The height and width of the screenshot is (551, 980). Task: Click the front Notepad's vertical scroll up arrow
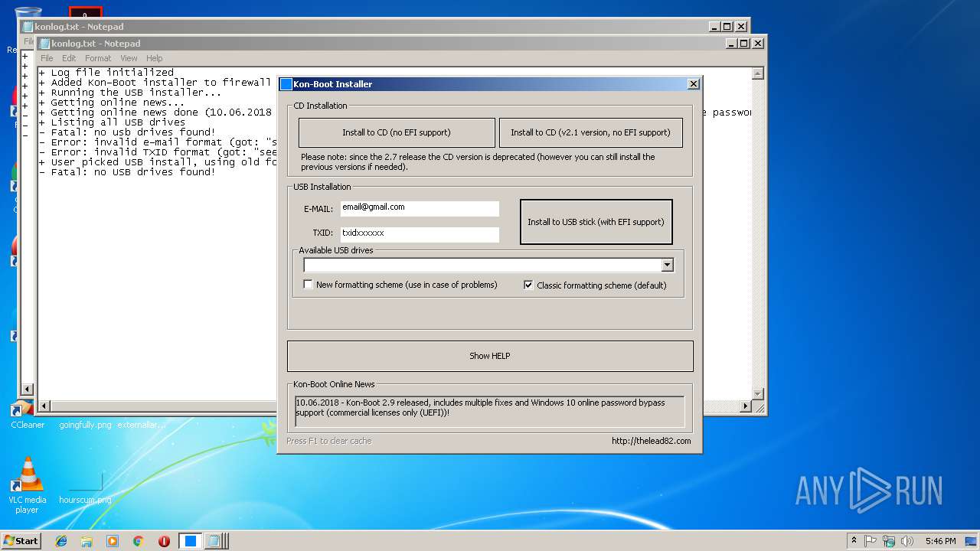point(758,74)
